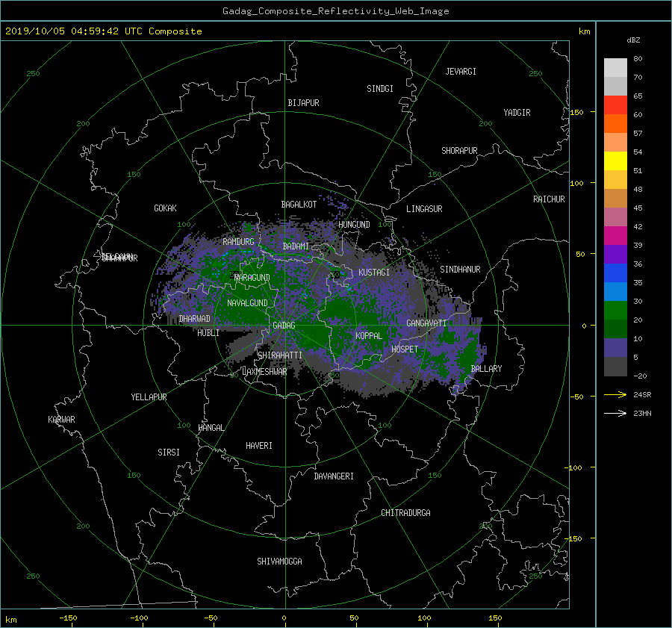Pick the light blue 35 dBZ swatch

coord(615,292)
